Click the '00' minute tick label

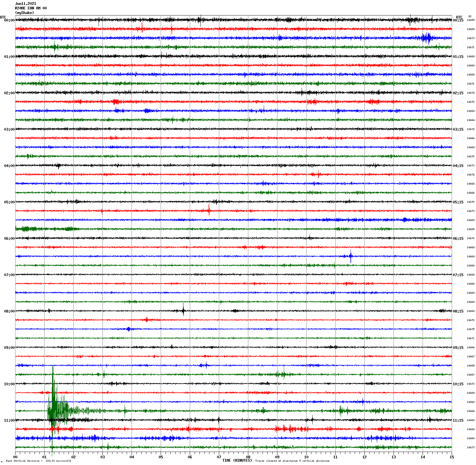tap(15, 457)
